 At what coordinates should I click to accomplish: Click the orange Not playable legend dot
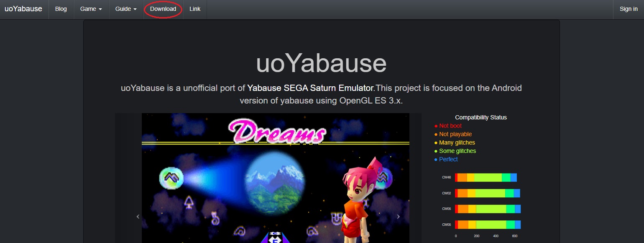436,134
